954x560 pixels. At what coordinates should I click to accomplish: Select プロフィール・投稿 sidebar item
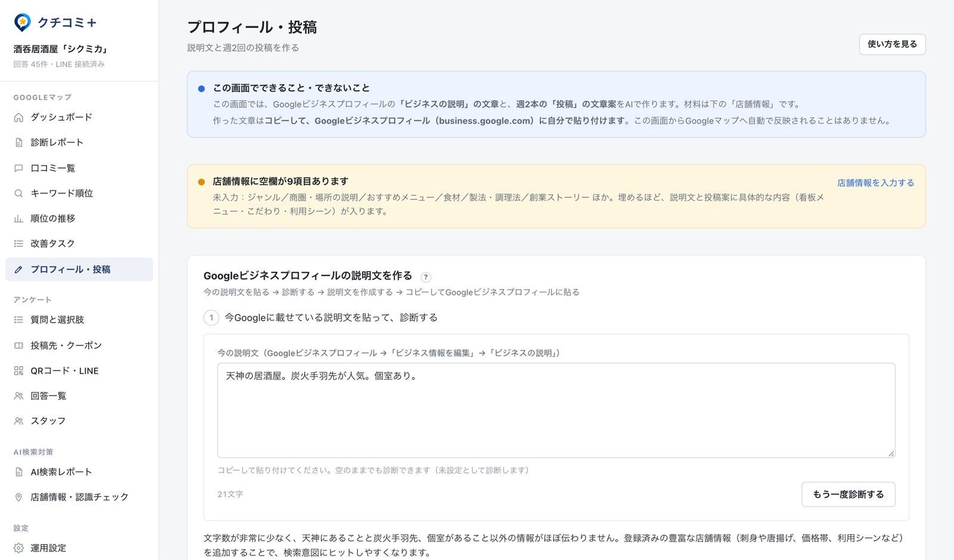point(79,269)
